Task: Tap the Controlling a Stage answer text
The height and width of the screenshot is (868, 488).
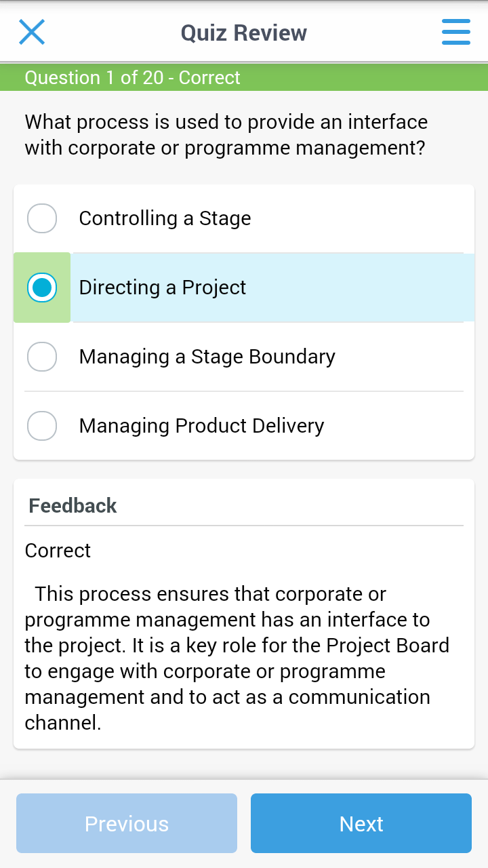Action: pyautogui.click(x=165, y=218)
